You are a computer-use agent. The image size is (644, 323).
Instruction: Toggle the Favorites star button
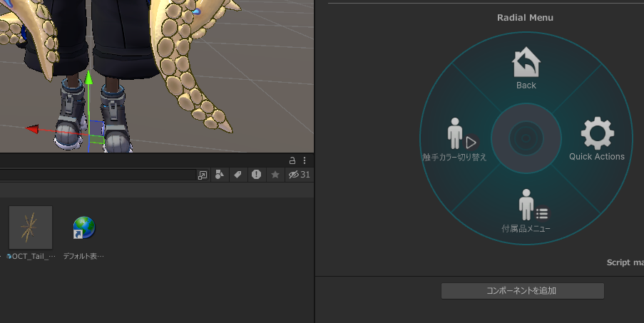click(275, 175)
